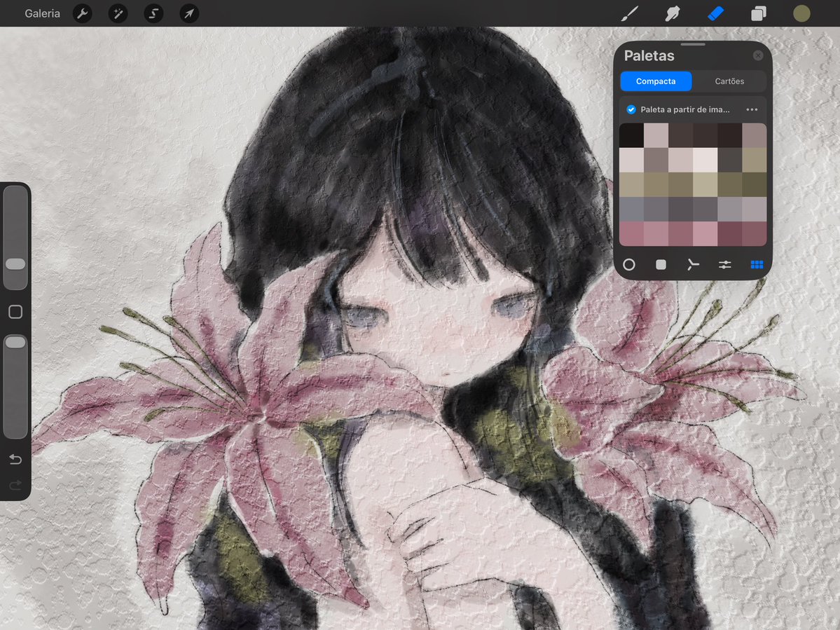The width and height of the screenshot is (840, 630).
Task: Open the Actions wrench menu
Action: tap(82, 13)
